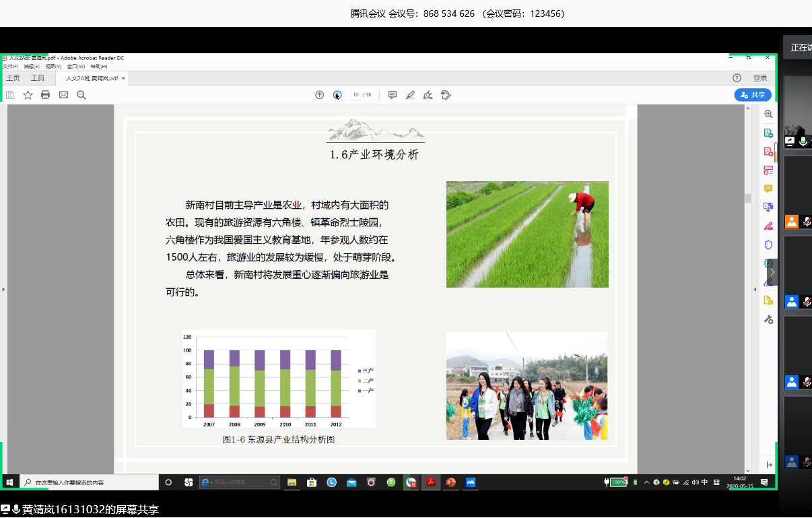Viewport: 812px width, 518px height.
Task: Expand the left navigation pane arrow
Action: 3,289
